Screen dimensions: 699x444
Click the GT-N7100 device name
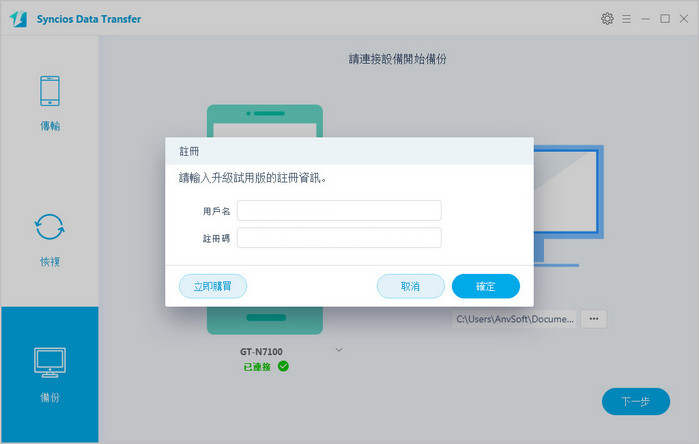tap(261, 352)
